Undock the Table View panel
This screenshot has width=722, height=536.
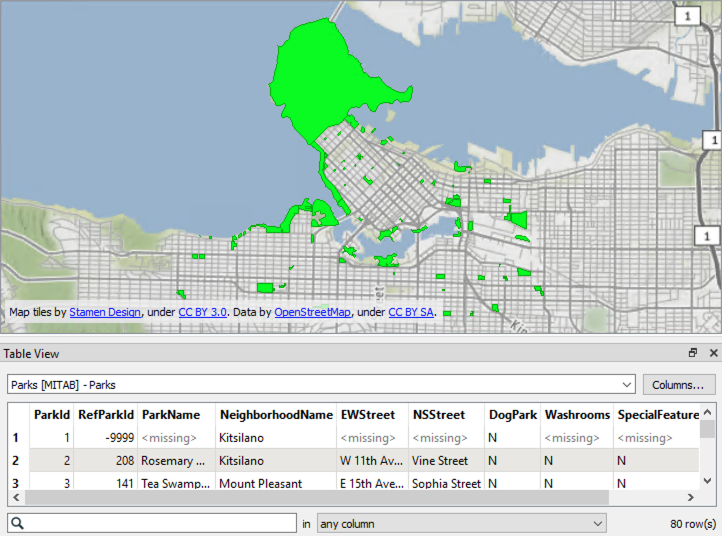692,353
